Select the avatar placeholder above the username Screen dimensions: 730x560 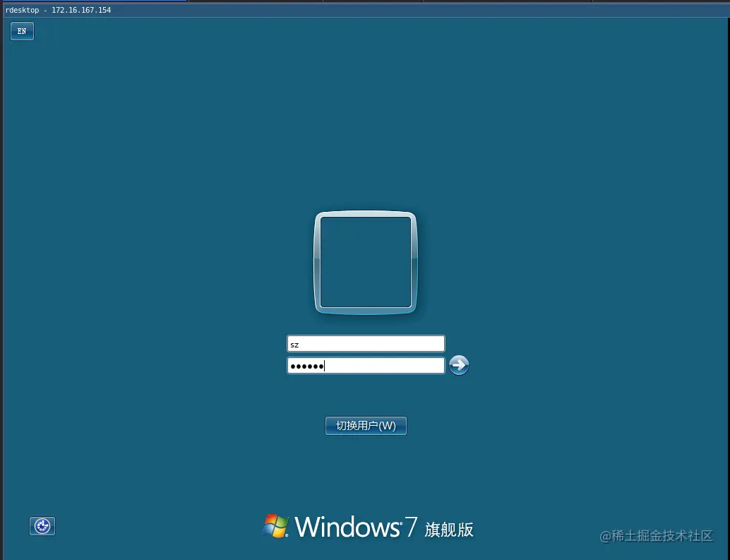pos(366,262)
